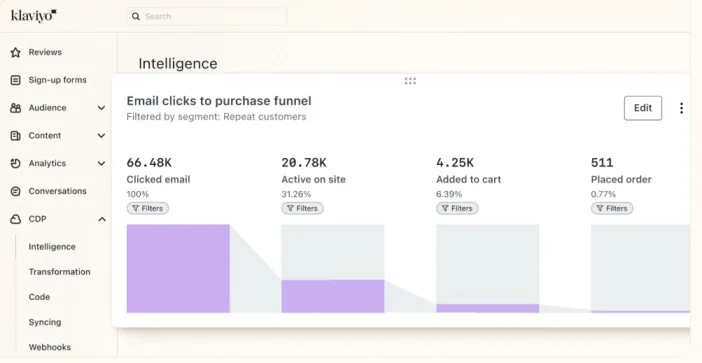The height and width of the screenshot is (363, 702).
Task: Click the Conversations chat icon
Action: pyautogui.click(x=16, y=191)
